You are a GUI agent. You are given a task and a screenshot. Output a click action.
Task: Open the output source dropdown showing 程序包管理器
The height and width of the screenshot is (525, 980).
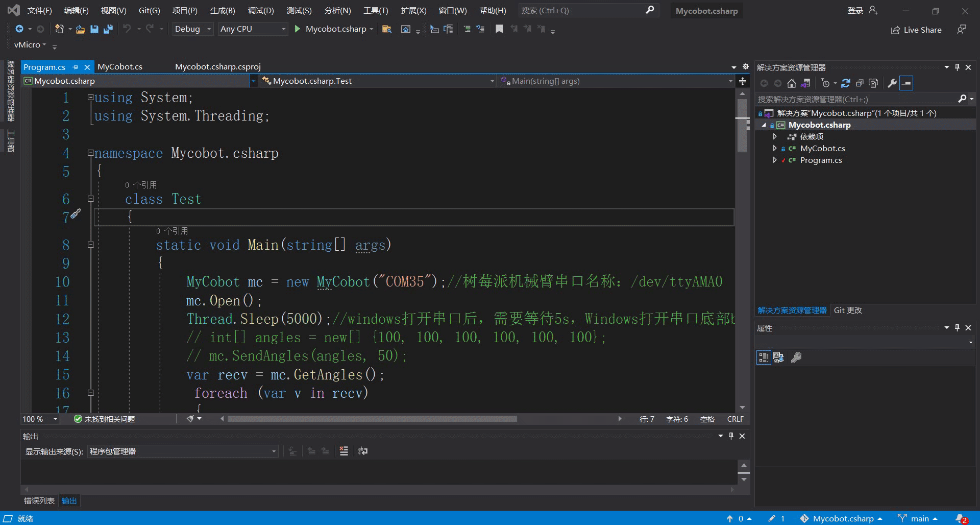coord(182,451)
